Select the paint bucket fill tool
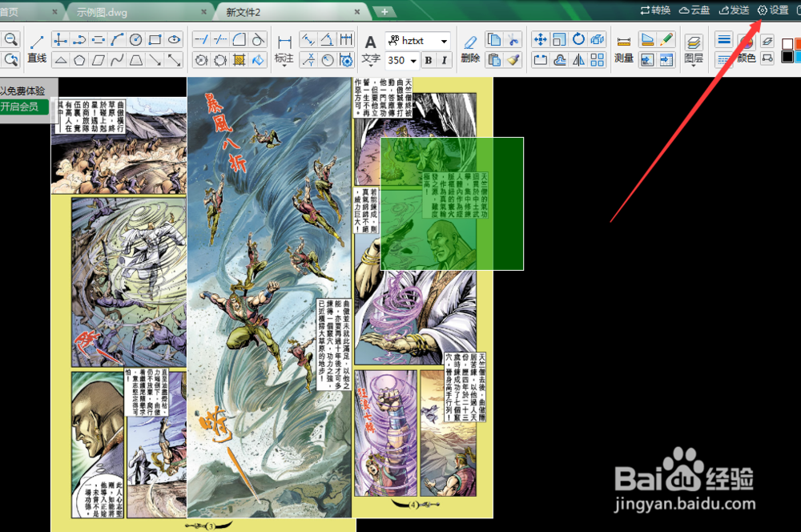This screenshot has width=801, height=532. click(259, 60)
